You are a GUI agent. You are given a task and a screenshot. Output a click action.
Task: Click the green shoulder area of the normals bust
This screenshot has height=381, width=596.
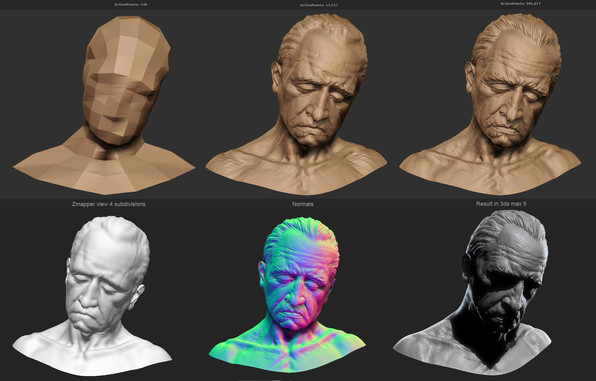[x=236, y=348]
